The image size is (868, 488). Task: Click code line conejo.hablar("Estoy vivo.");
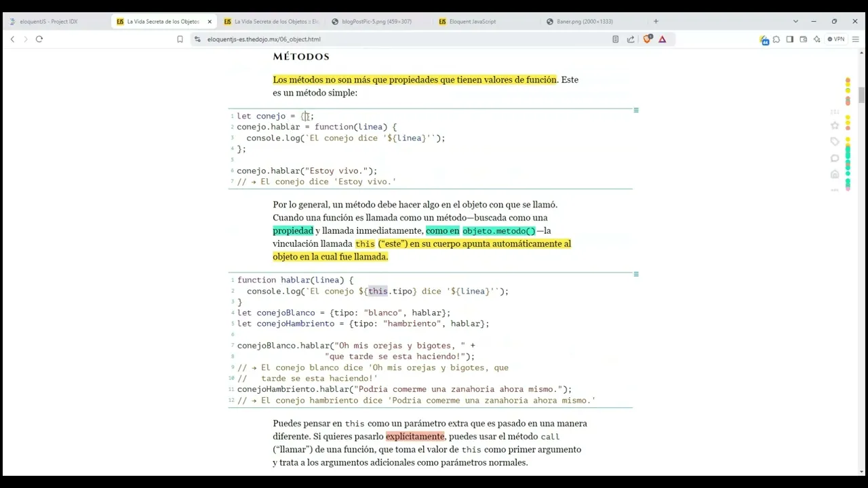tap(307, 171)
